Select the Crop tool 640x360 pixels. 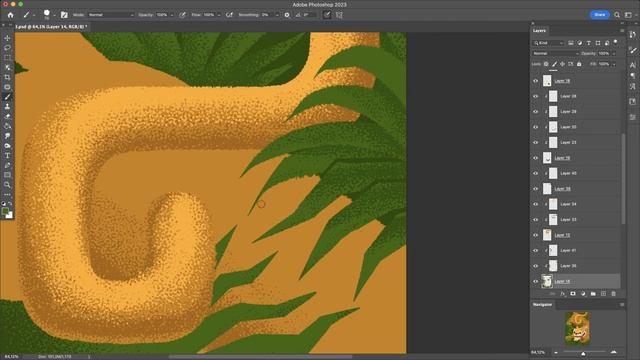point(7,77)
